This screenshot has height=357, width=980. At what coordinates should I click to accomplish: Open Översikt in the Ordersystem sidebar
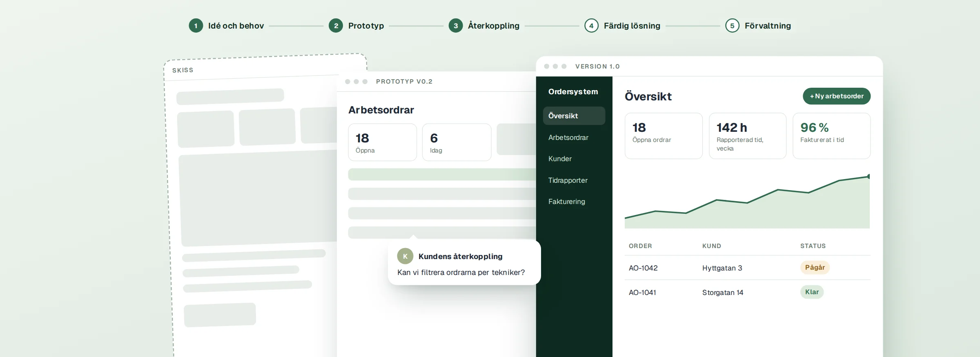[574, 116]
